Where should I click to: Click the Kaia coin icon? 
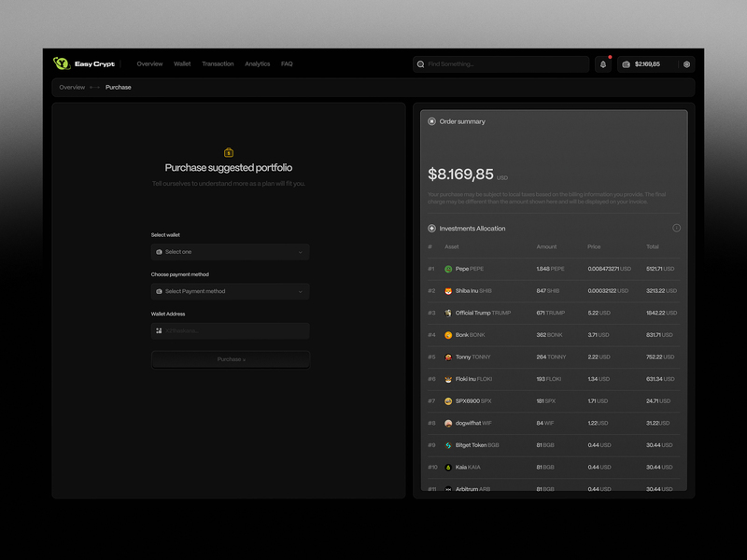coord(448,468)
